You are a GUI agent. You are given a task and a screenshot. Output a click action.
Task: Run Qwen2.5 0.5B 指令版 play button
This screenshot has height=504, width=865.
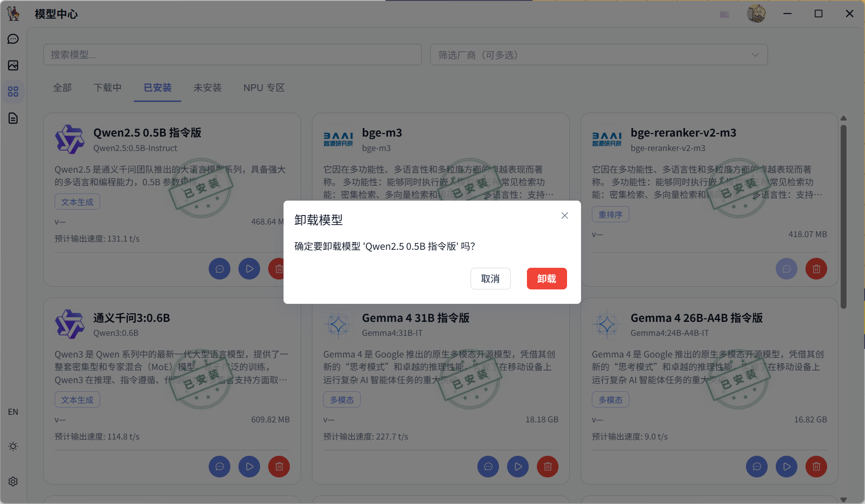[249, 269]
